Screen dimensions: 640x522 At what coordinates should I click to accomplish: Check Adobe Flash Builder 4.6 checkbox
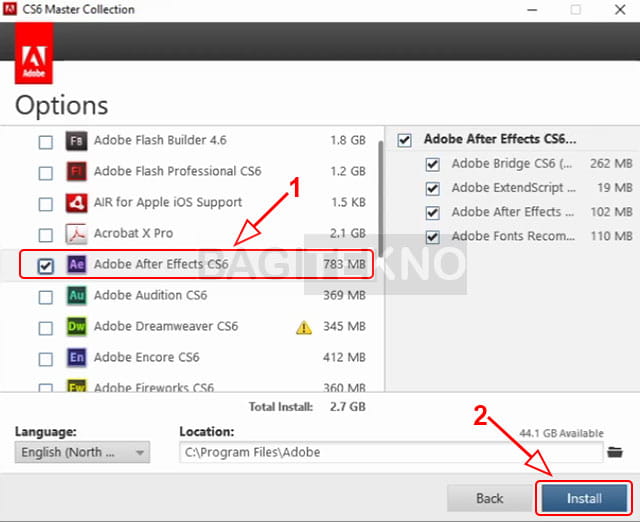click(45, 142)
